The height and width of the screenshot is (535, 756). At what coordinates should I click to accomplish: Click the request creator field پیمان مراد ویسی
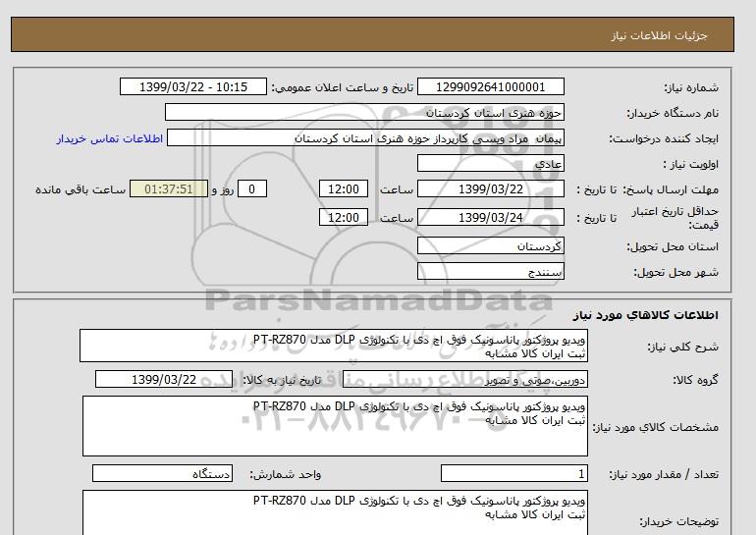click(365, 137)
